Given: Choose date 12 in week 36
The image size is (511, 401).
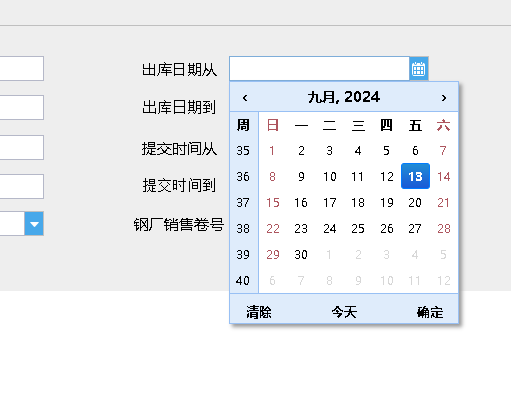Looking at the screenshot, I should point(386,176).
